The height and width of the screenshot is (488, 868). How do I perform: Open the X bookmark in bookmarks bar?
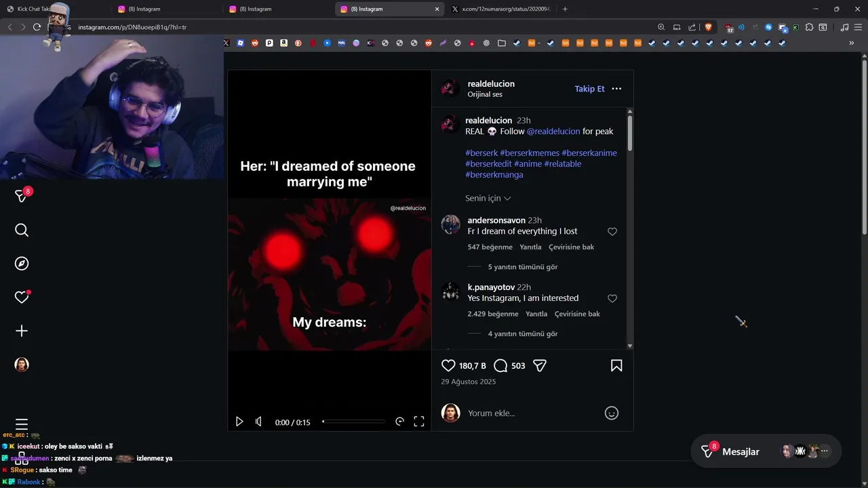click(x=226, y=43)
